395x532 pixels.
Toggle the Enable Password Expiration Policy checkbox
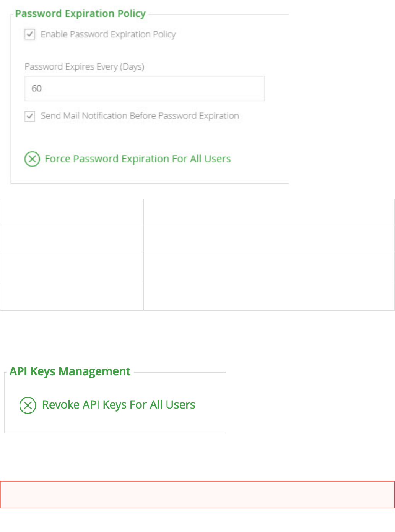[x=30, y=34]
